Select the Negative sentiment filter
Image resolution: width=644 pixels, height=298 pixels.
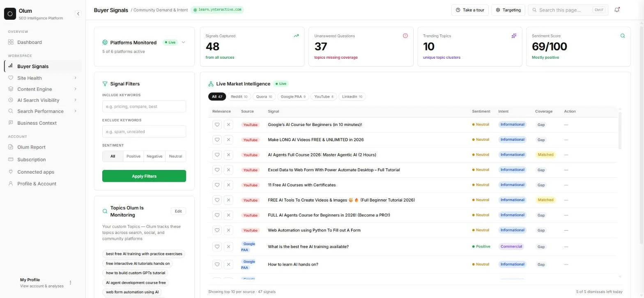(x=154, y=156)
